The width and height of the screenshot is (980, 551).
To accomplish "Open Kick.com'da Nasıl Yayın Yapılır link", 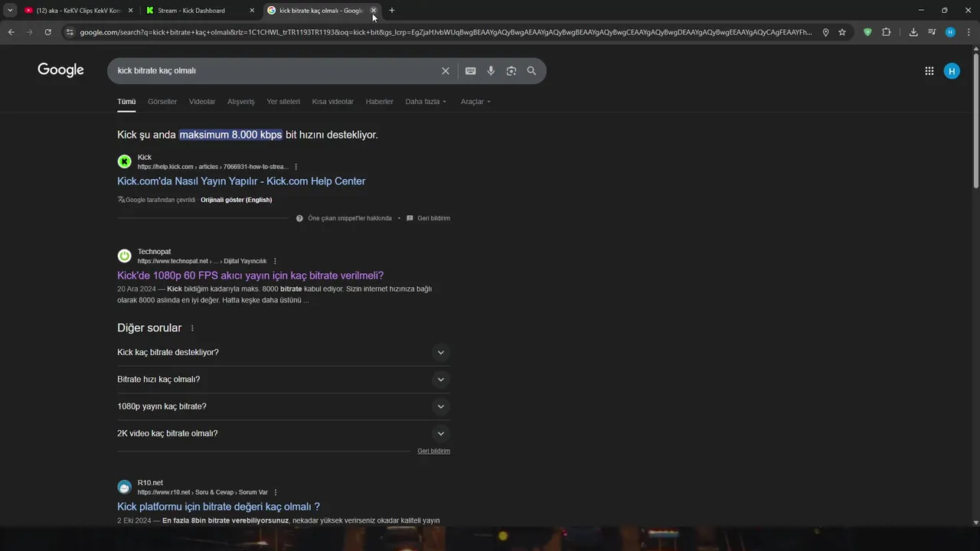I will (x=241, y=181).
